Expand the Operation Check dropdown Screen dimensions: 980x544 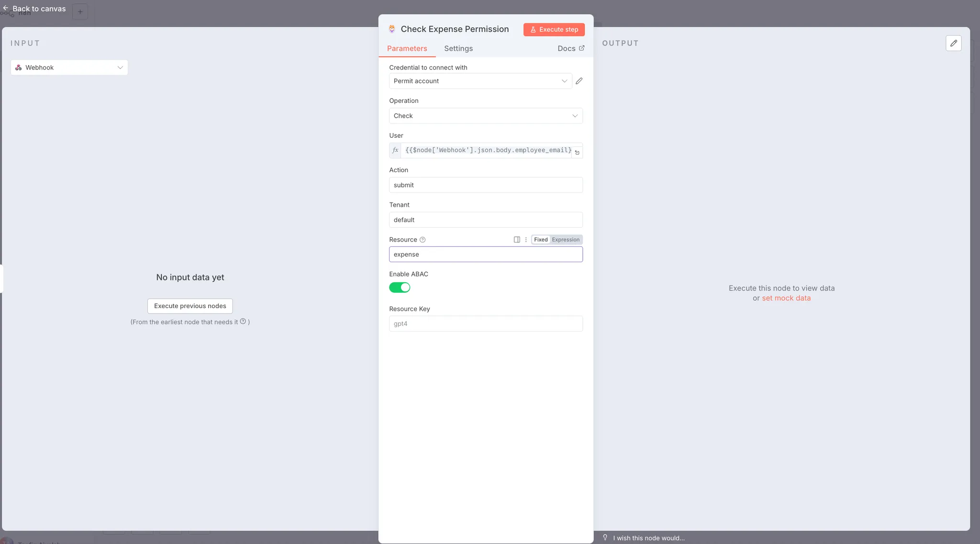click(x=485, y=116)
